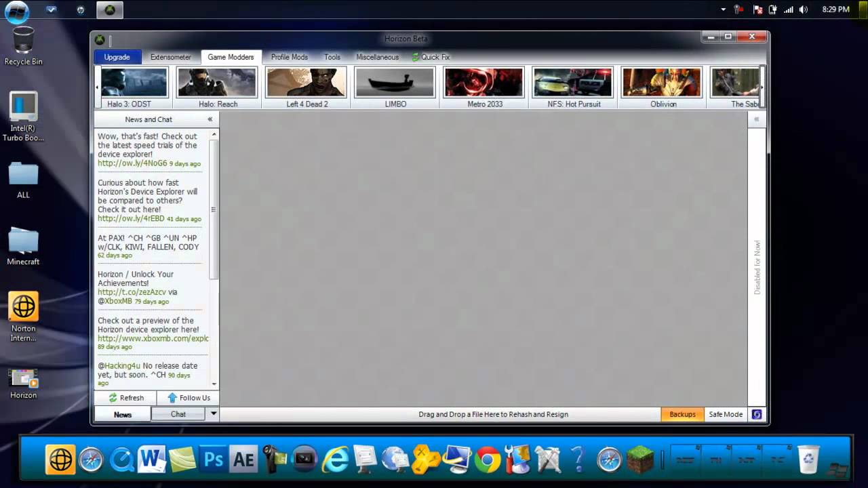Click the Refresh button in news panel
Image resolution: width=868 pixels, height=488 pixels.
tap(126, 398)
